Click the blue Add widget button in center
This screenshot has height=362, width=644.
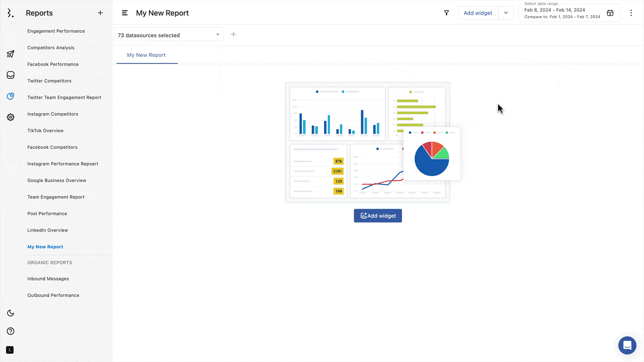(378, 216)
